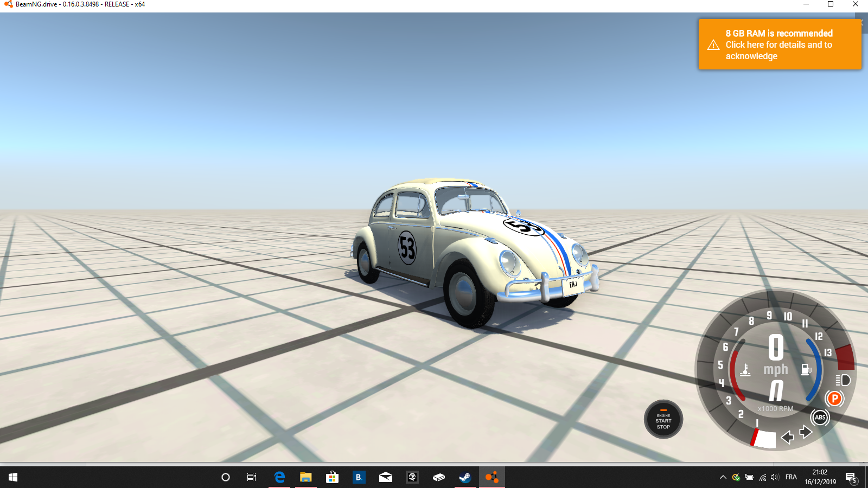Show hidden system tray icons

(x=723, y=477)
